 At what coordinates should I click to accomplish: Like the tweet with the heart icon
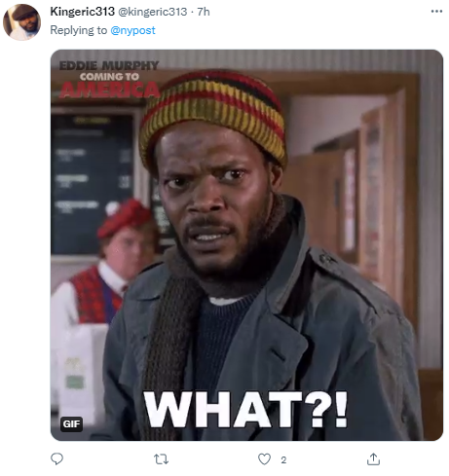264,459
